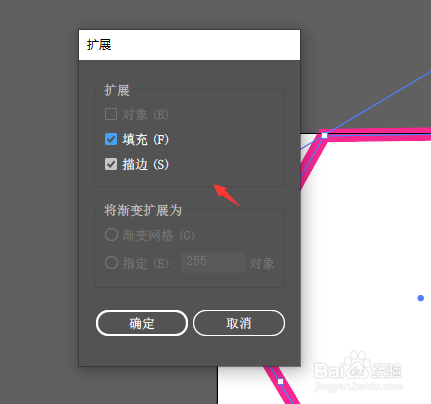Click the 扩展 dialog title bar
This screenshot has width=431, height=404.
pos(189,45)
